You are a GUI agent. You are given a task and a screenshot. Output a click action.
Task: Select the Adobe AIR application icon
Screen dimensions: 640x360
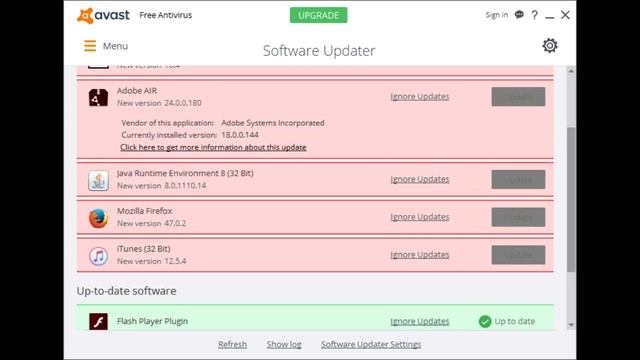(98, 98)
